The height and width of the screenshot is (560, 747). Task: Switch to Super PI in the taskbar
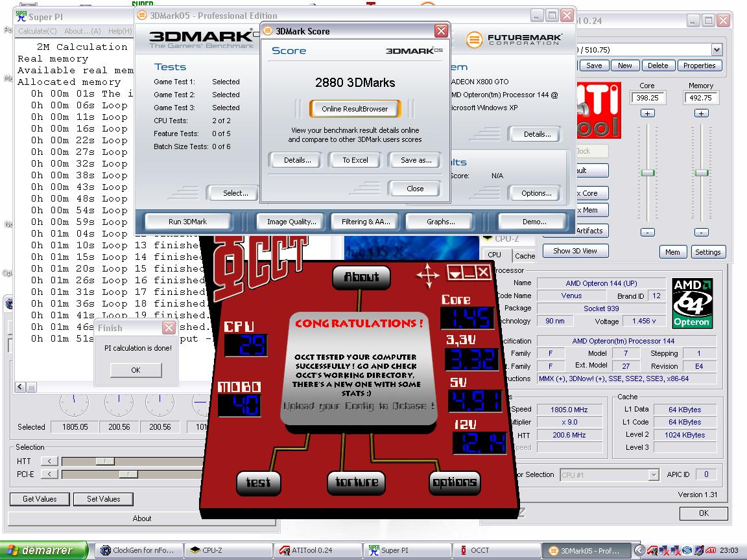[x=407, y=550]
